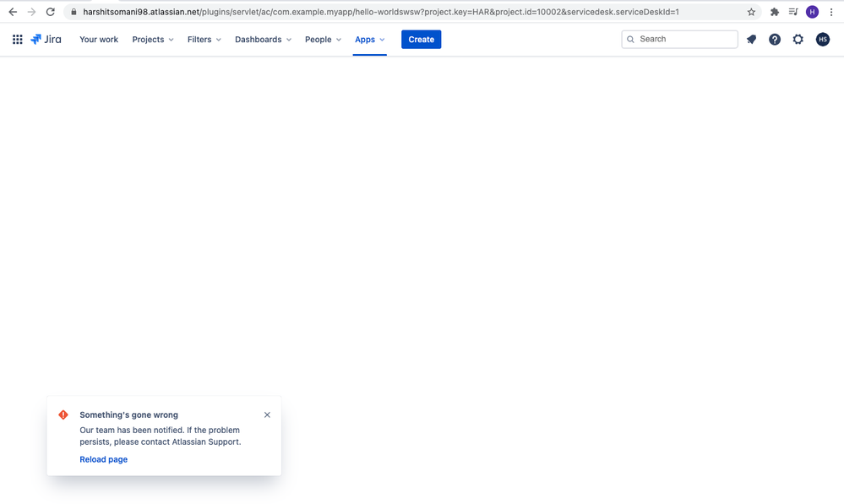Go to Your work
The height and width of the screenshot is (504, 844).
99,40
